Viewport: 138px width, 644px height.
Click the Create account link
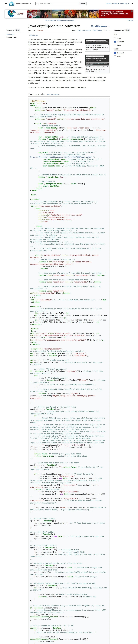point(118,4)
